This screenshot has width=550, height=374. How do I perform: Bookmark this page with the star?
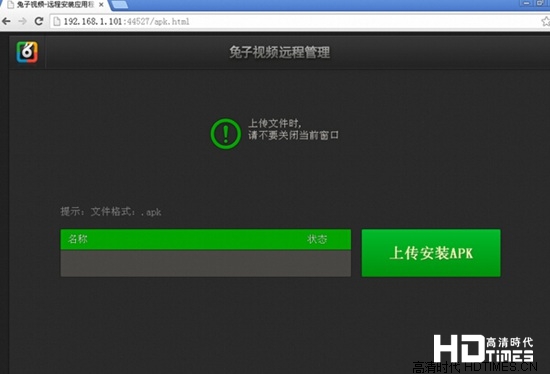[x=545, y=21]
